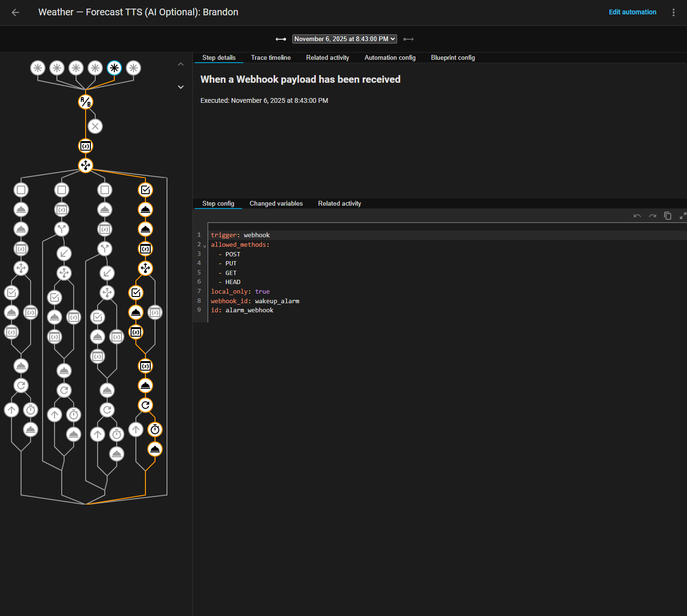This screenshot has width=687, height=616.
Task: Expand code editor to fullscreen
Action: pos(682,216)
